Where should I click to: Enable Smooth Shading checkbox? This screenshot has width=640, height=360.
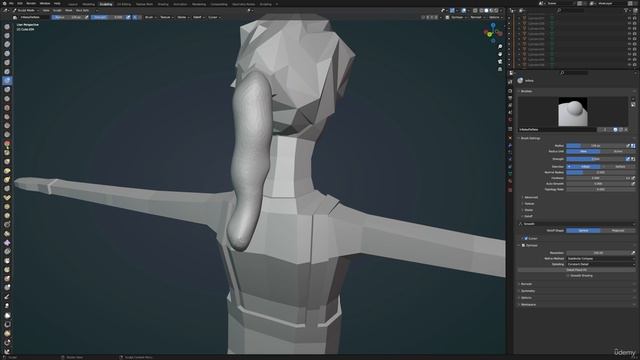point(568,276)
